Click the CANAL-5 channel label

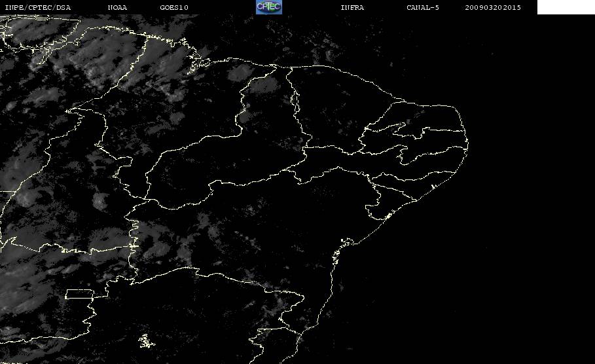pyautogui.click(x=423, y=7)
